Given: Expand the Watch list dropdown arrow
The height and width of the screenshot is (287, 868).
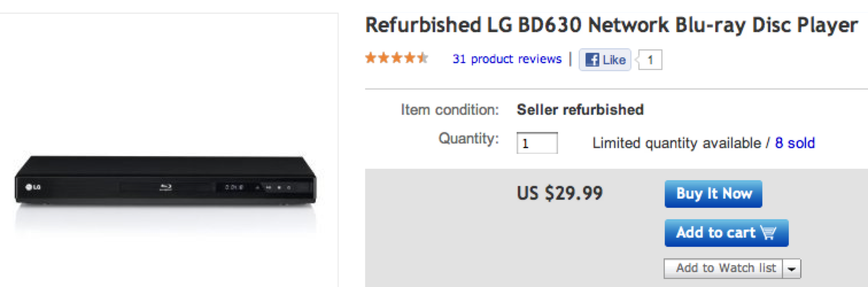Looking at the screenshot, I should [x=793, y=269].
